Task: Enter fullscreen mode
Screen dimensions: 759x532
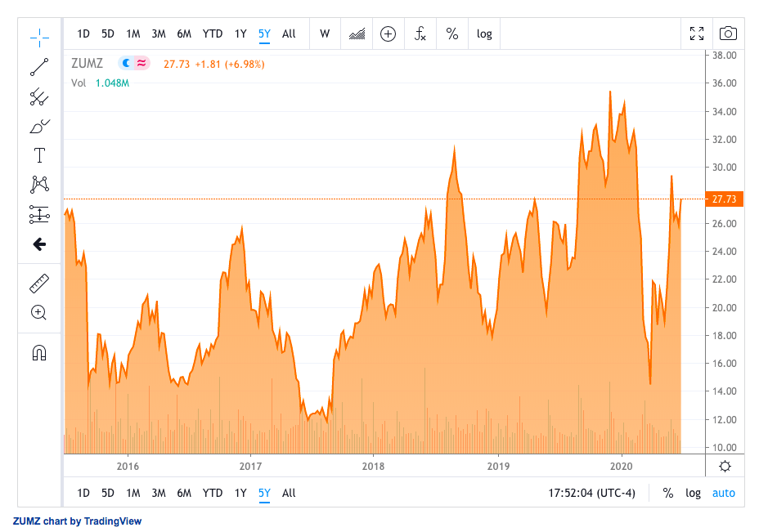Action: pyautogui.click(x=697, y=34)
